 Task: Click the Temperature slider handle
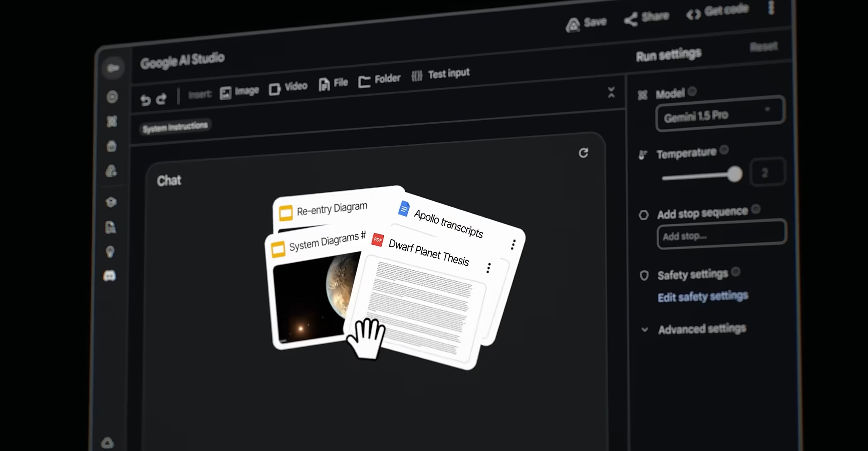(x=735, y=174)
